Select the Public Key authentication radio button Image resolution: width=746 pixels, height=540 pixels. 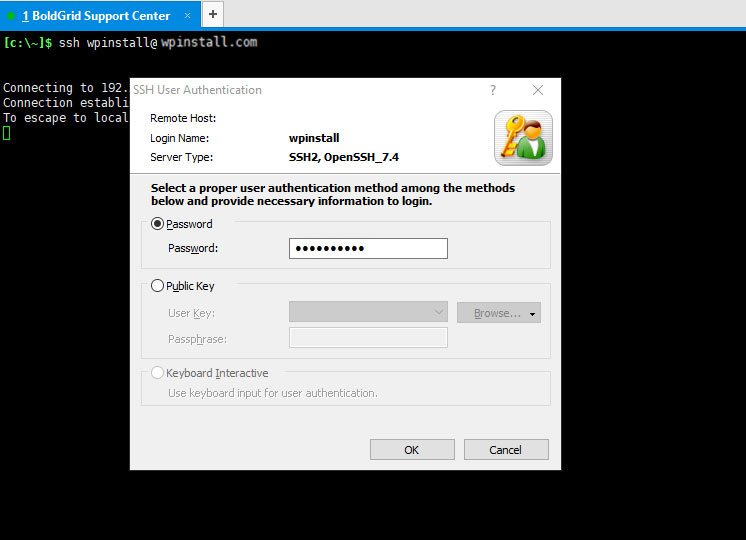[x=157, y=285]
